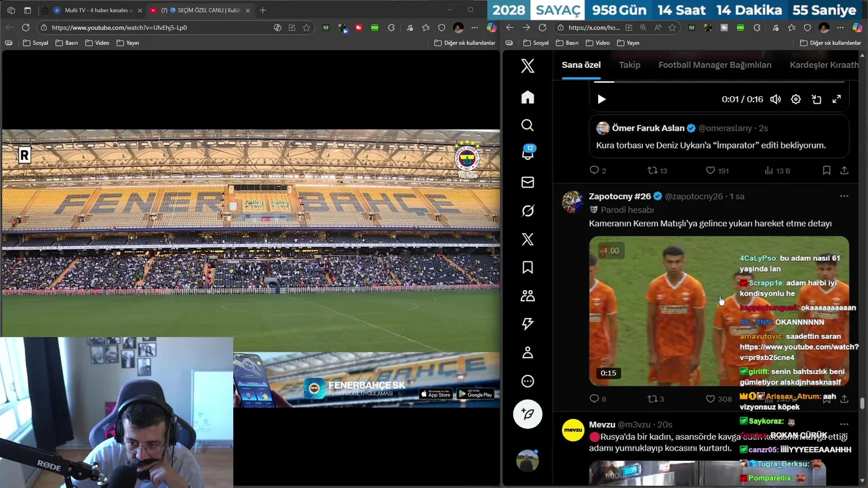This screenshot has width=868, height=488.
Task: Click the X logo atop the sidebar
Action: pyautogui.click(x=528, y=66)
